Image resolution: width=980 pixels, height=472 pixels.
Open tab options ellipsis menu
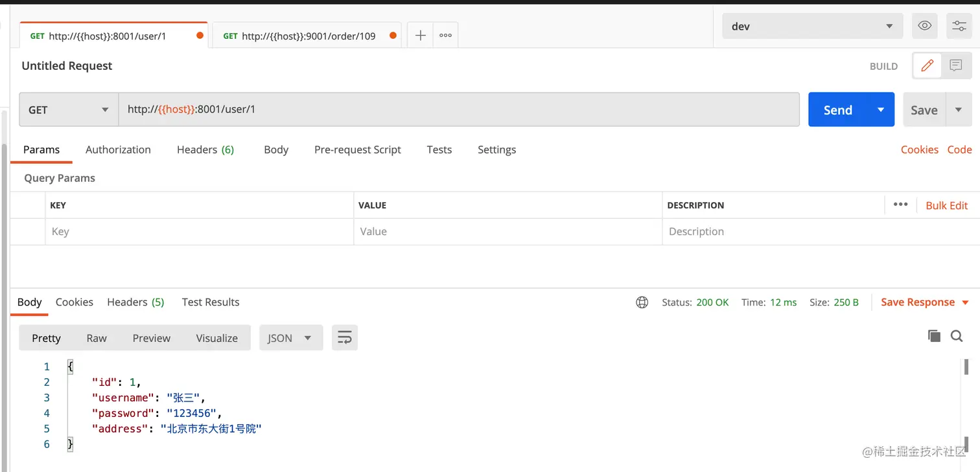click(x=445, y=36)
